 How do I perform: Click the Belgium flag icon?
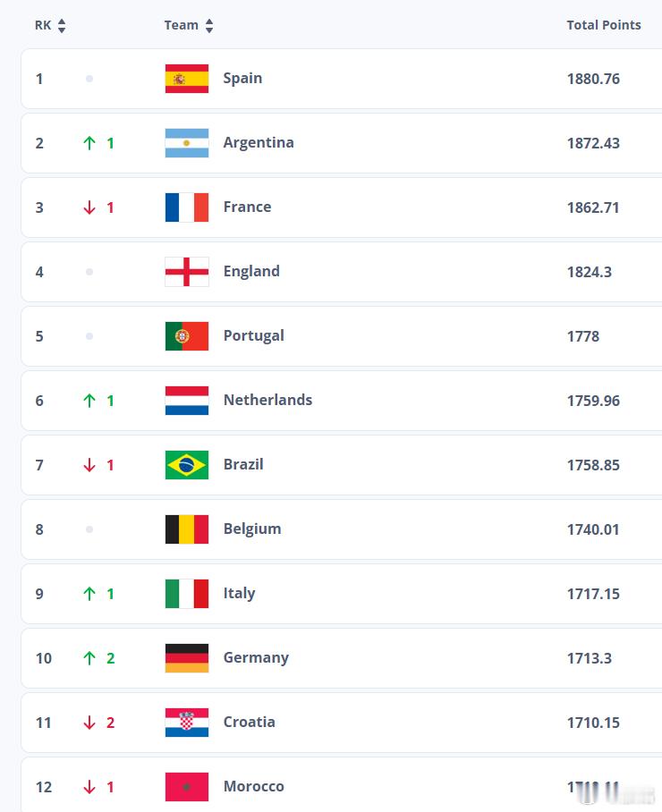[x=187, y=529]
